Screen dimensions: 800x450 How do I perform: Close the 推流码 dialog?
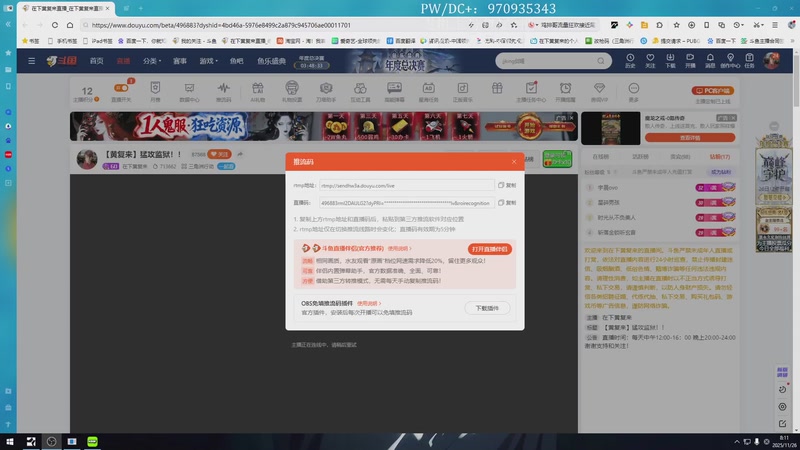(514, 162)
